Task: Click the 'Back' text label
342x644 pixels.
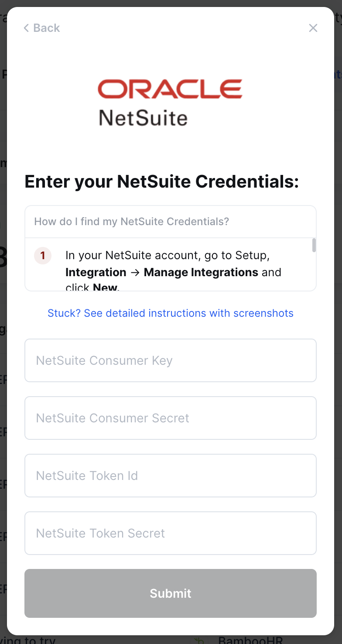Action: tap(47, 28)
